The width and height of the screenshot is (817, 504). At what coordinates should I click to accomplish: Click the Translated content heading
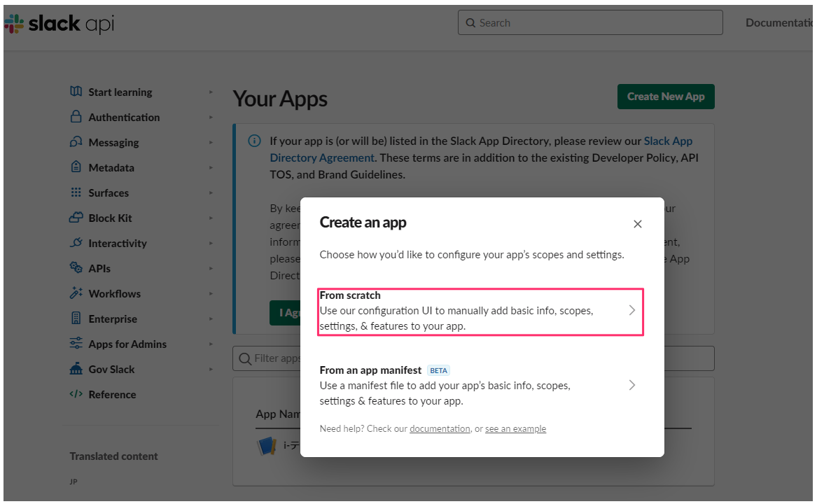click(113, 456)
